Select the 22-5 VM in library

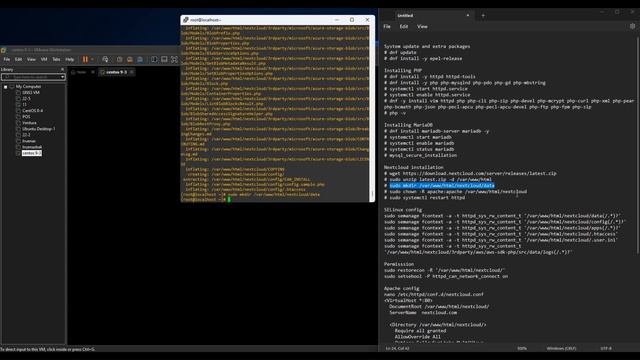pos(26,99)
